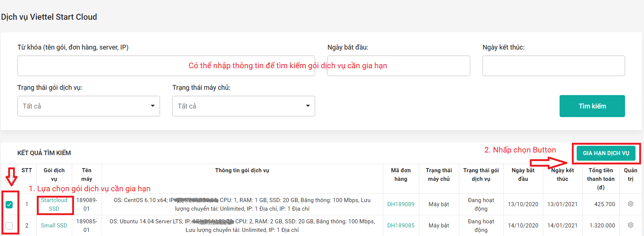Select machine name 189085-01 cell
This screenshot has height=236, width=644.
(x=87, y=226)
